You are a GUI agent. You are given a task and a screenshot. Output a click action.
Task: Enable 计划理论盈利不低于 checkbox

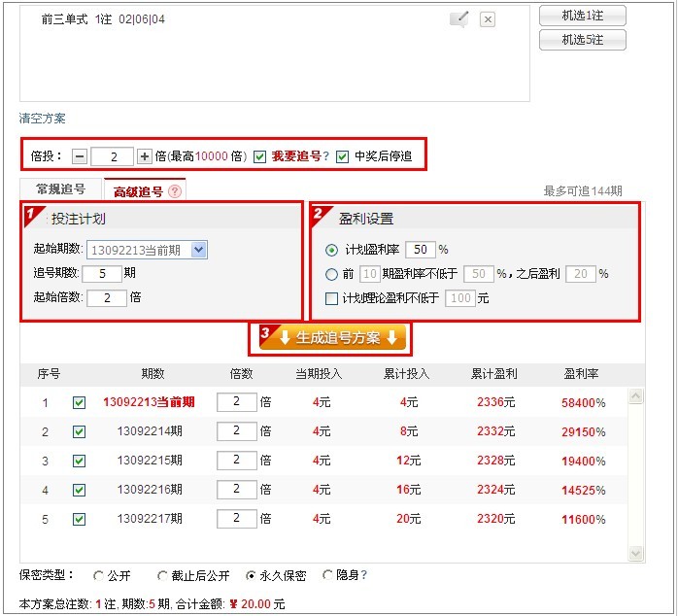click(332, 298)
